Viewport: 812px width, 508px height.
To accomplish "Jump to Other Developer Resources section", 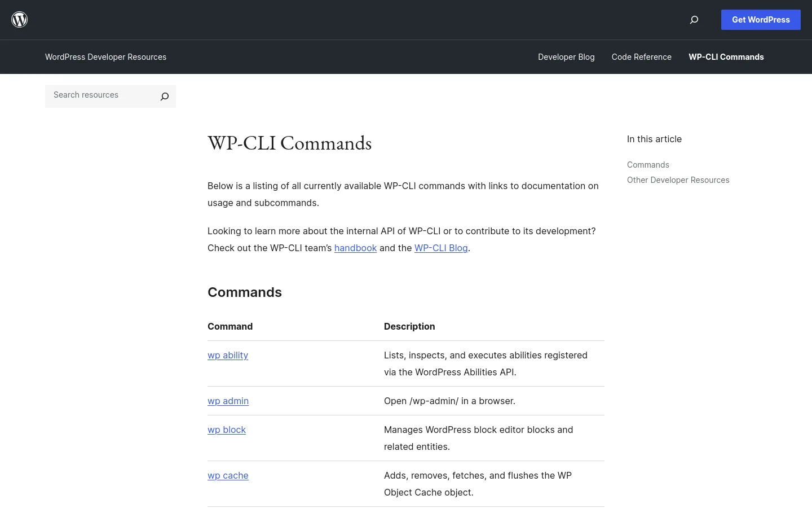I will [678, 180].
